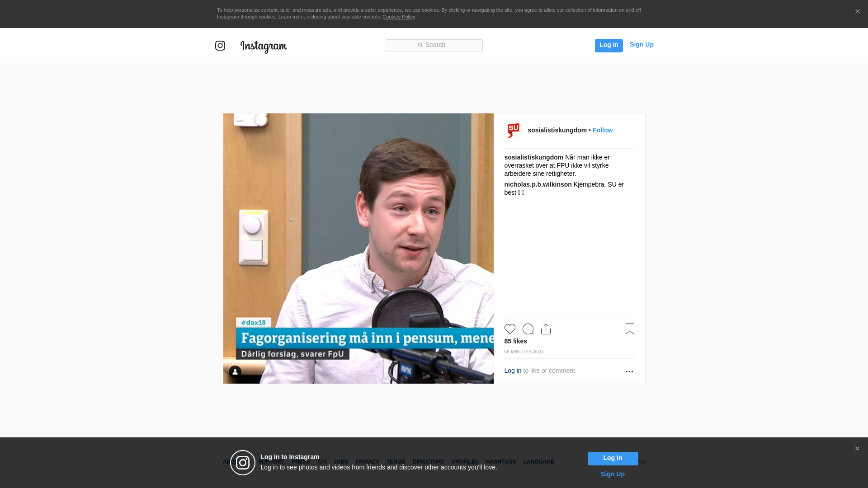Open the 58 minutes ago timestamp

524,352
